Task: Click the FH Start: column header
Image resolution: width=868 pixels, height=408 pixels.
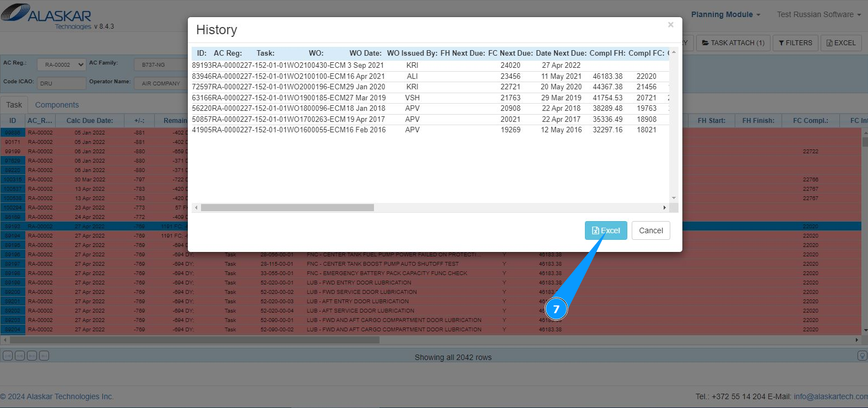Action: 712,121
